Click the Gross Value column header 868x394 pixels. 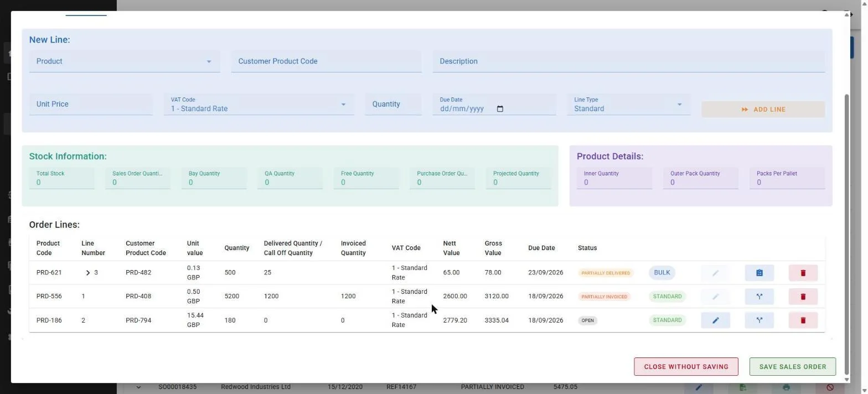493,248
